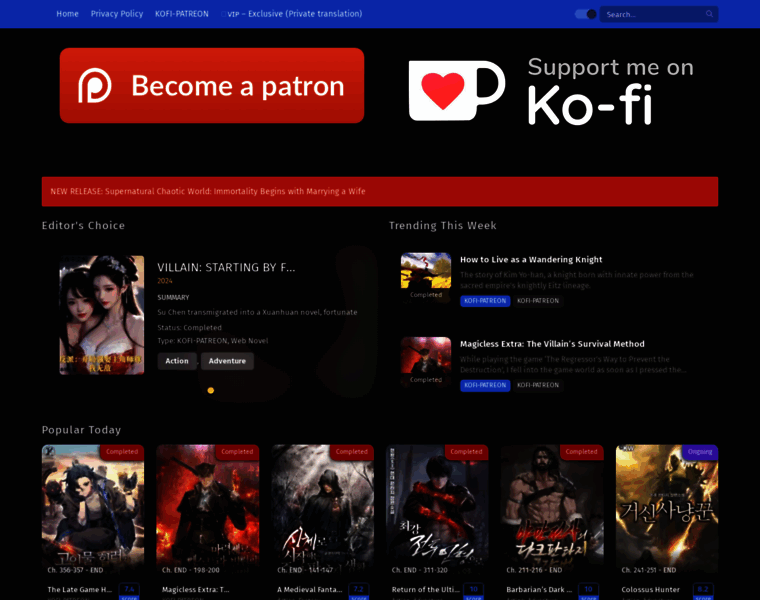This screenshot has width=760, height=600.
Task: Click Colossus Hunter title text
Action: (650, 590)
